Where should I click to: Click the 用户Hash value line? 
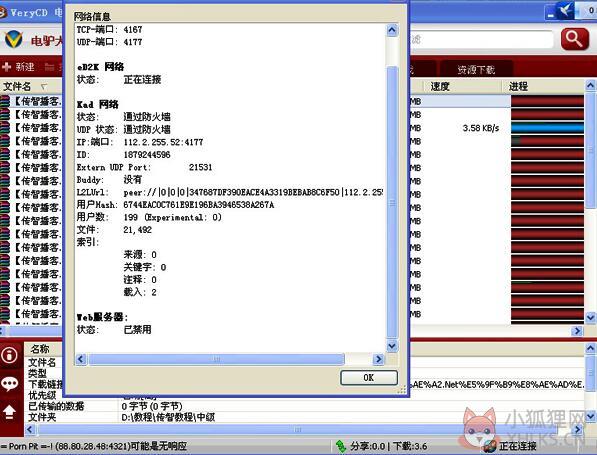click(175, 205)
